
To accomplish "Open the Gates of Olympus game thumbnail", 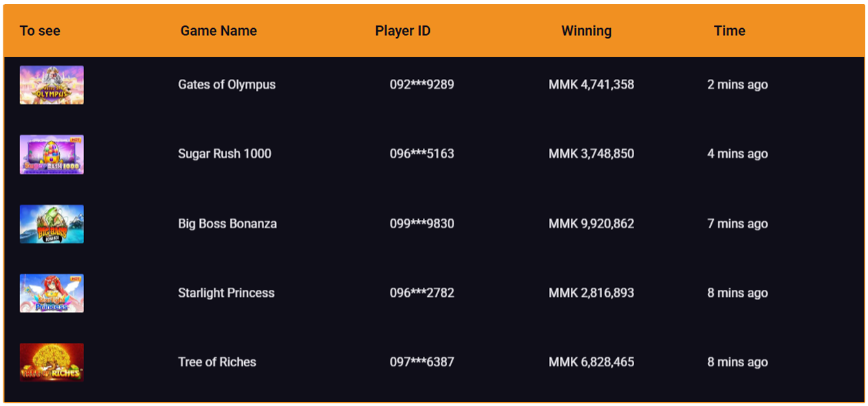I will (x=52, y=85).
